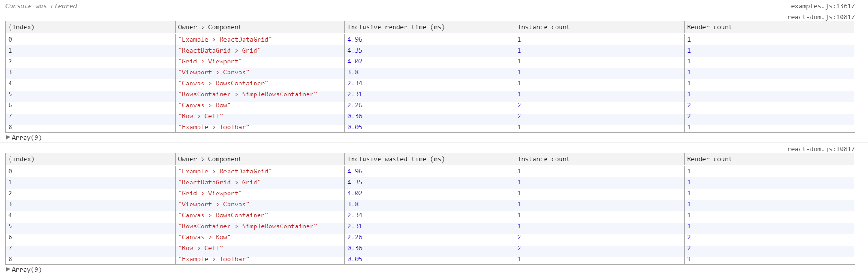Select "Viewport > Canvas" in wasted time table

(213, 204)
